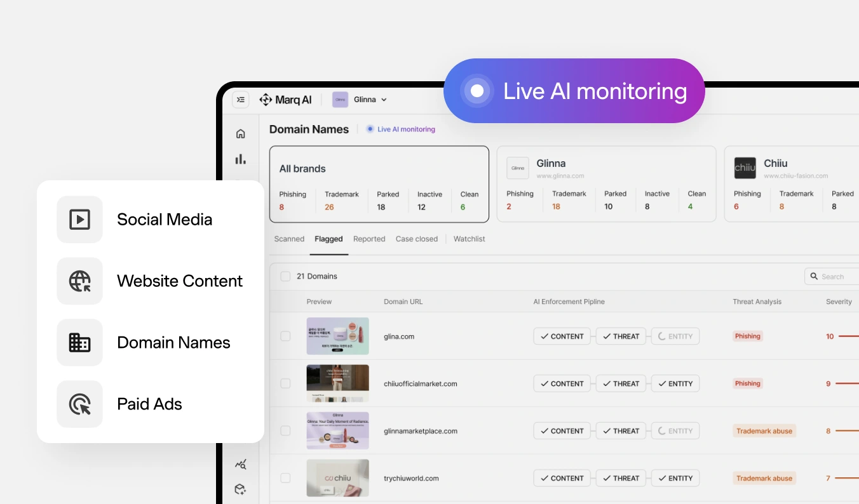Click the big Live AI monitoring pill
Image resolution: width=859 pixels, height=504 pixels.
[x=574, y=91]
